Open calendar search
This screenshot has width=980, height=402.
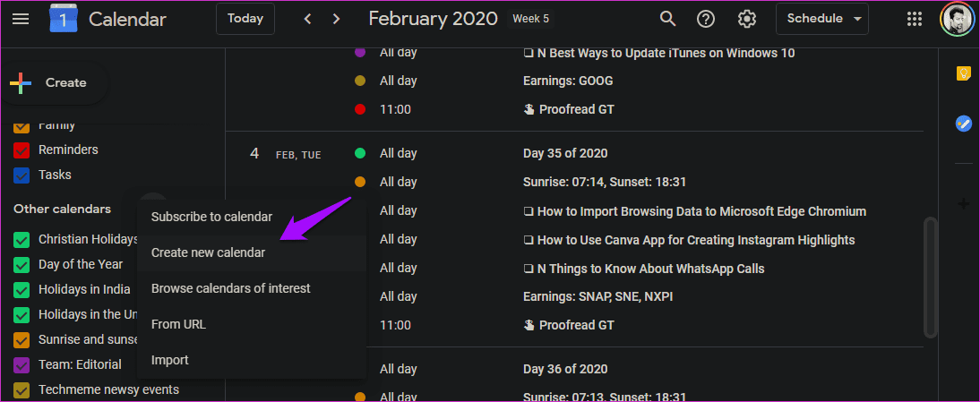(x=668, y=19)
